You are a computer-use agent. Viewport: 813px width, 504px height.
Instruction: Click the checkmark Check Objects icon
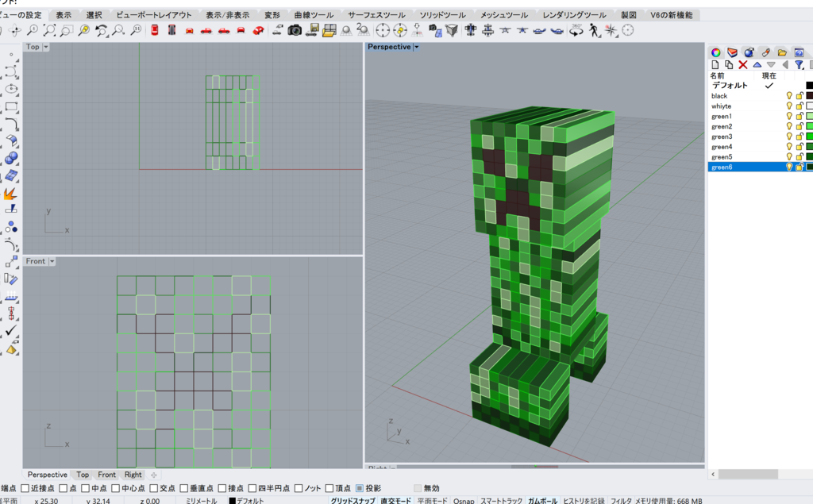[x=11, y=330]
